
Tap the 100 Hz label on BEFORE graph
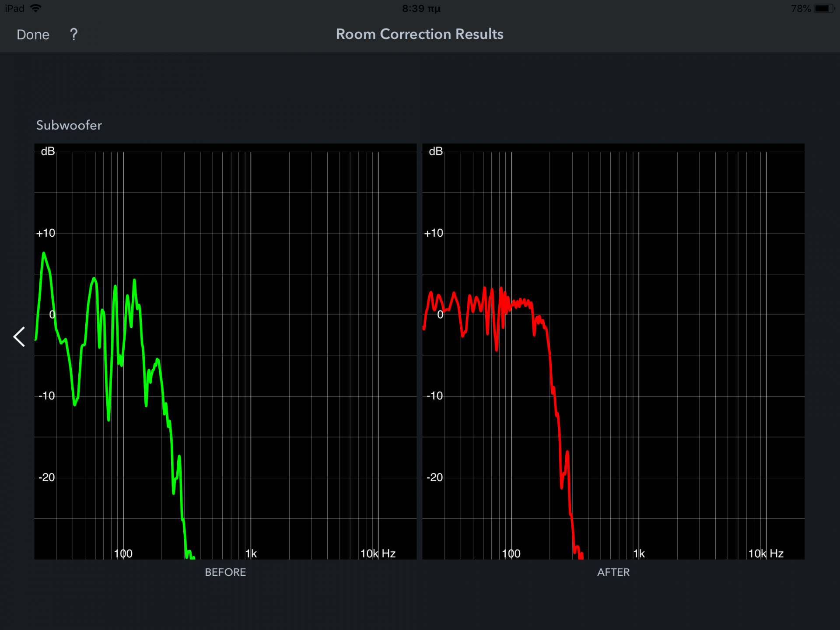tap(123, 553)
